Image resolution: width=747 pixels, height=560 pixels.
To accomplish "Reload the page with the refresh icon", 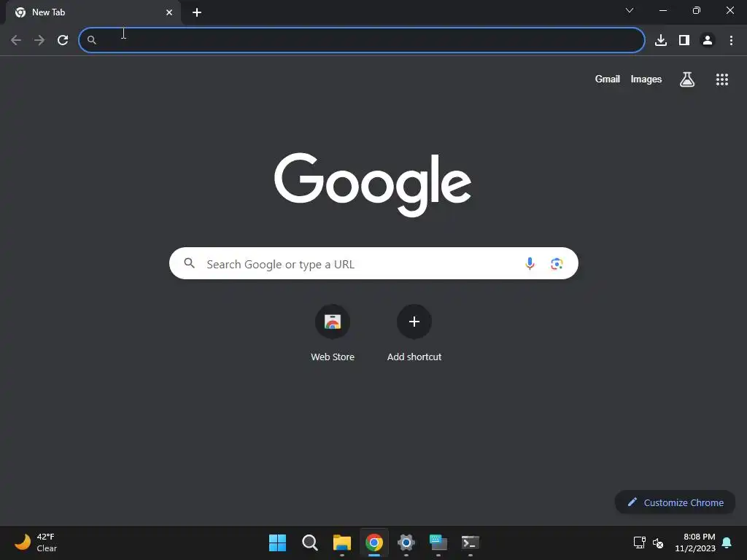I will [x=63, y=40].
